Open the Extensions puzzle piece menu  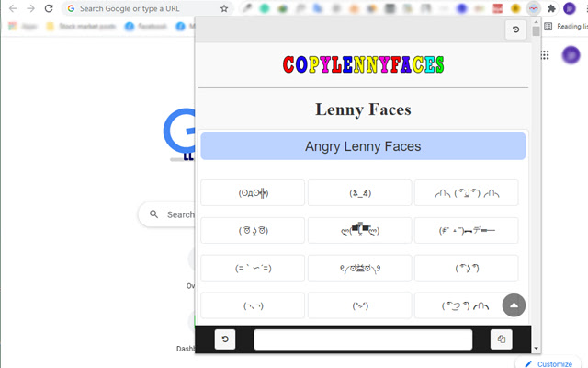(551, 8)
